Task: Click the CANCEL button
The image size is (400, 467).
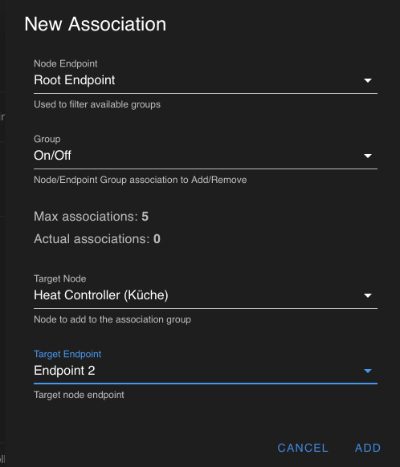Action: [303, 448]
